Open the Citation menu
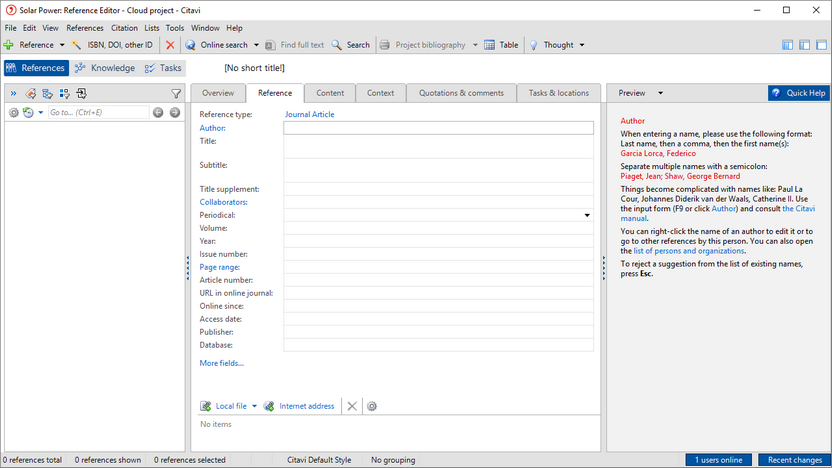Screen dimensions: 832x468 point(124,28)
